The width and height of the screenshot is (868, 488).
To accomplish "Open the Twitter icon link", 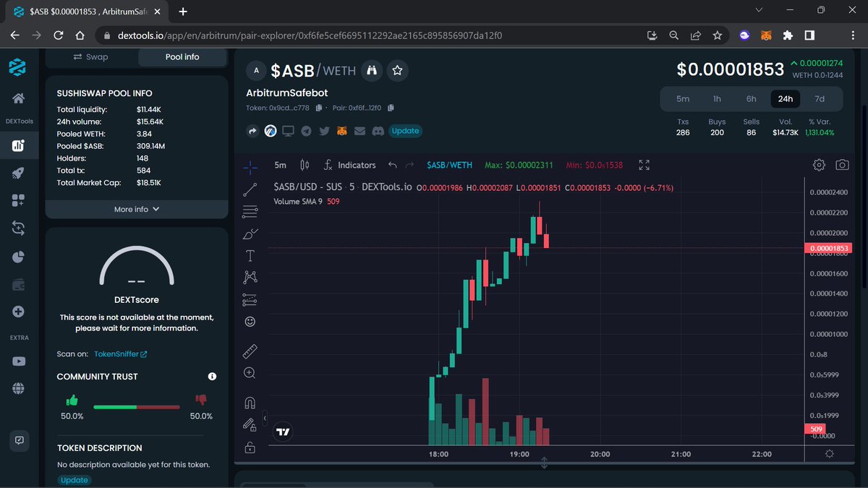I will (x=324, y=131).
